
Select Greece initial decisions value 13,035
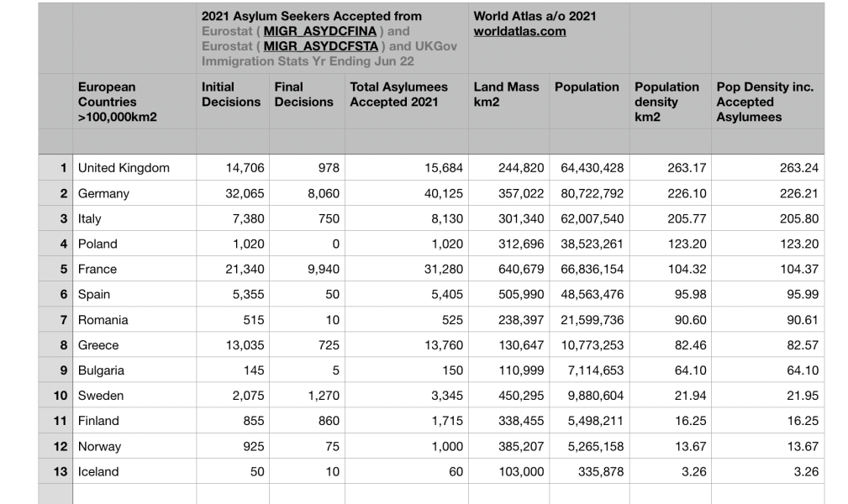233,345
